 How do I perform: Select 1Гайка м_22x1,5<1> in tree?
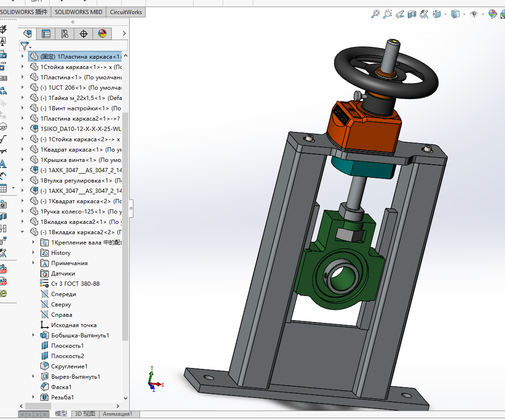[x=76, y=98]
